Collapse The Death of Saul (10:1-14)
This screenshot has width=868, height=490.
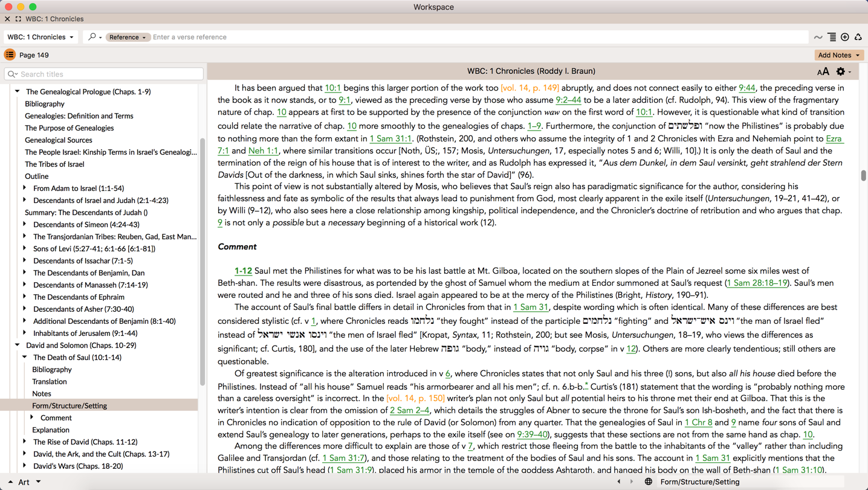25,357
